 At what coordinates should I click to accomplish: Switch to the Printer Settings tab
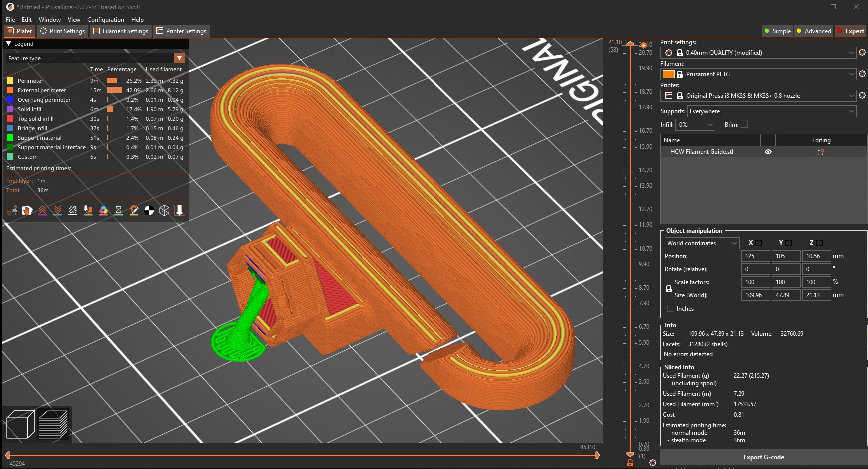point(181,31)
